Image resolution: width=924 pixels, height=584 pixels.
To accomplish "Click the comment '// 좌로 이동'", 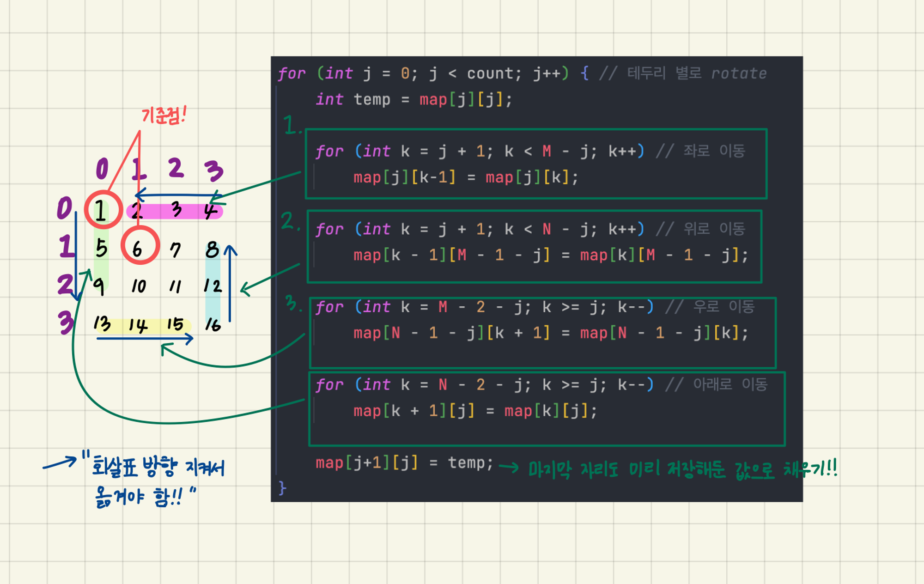I will click(x=700, y=151).
